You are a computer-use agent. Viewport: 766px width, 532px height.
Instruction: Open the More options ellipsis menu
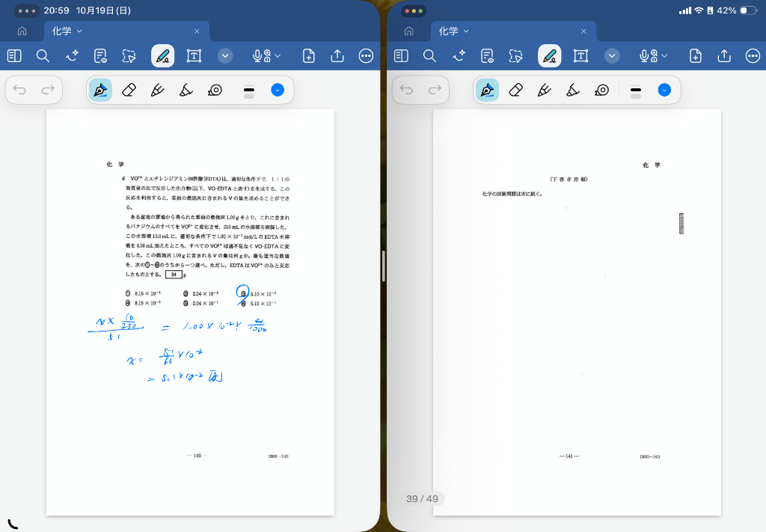(x=365, y=55)
